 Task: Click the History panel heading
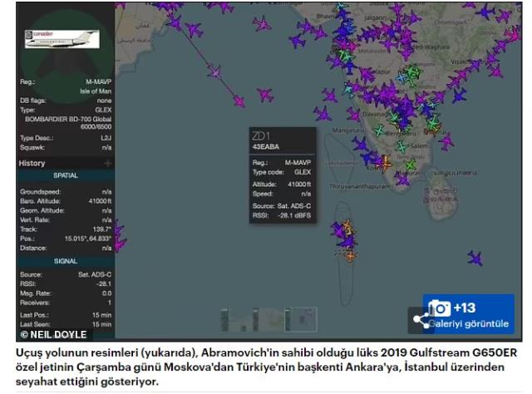tap(32, 164)
